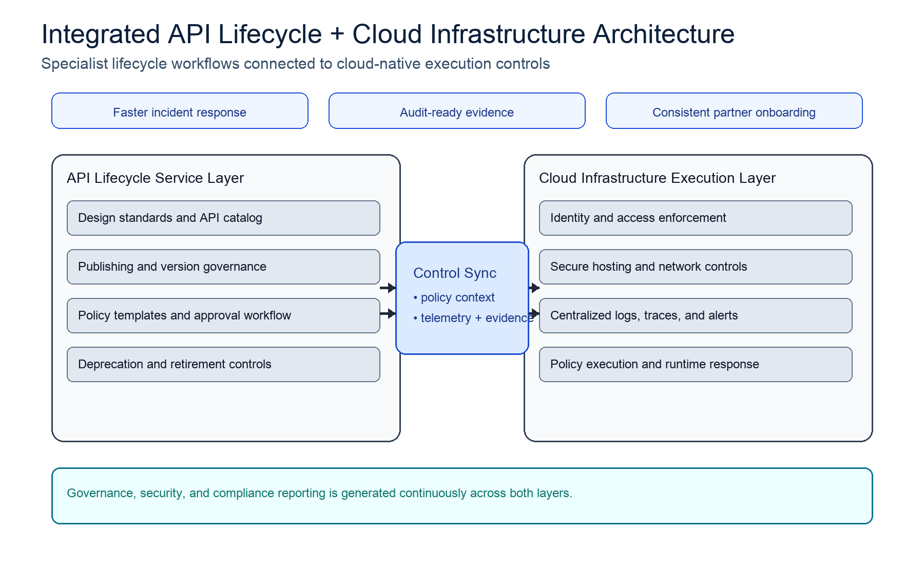Select the Audit-ready evidence badge

tap(456, 111)
